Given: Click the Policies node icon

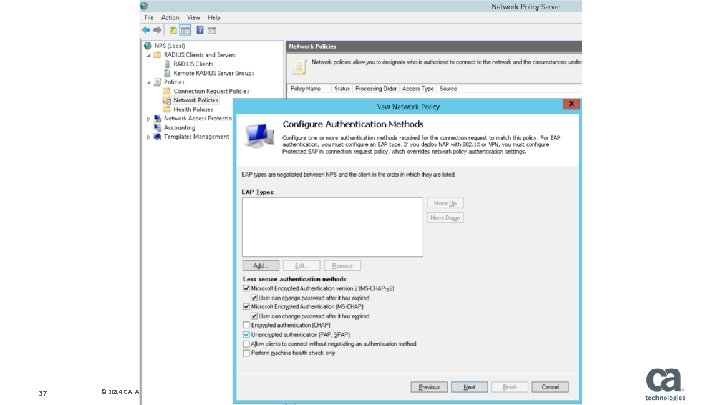Looking at the screenshot, I should coord(158,82).
